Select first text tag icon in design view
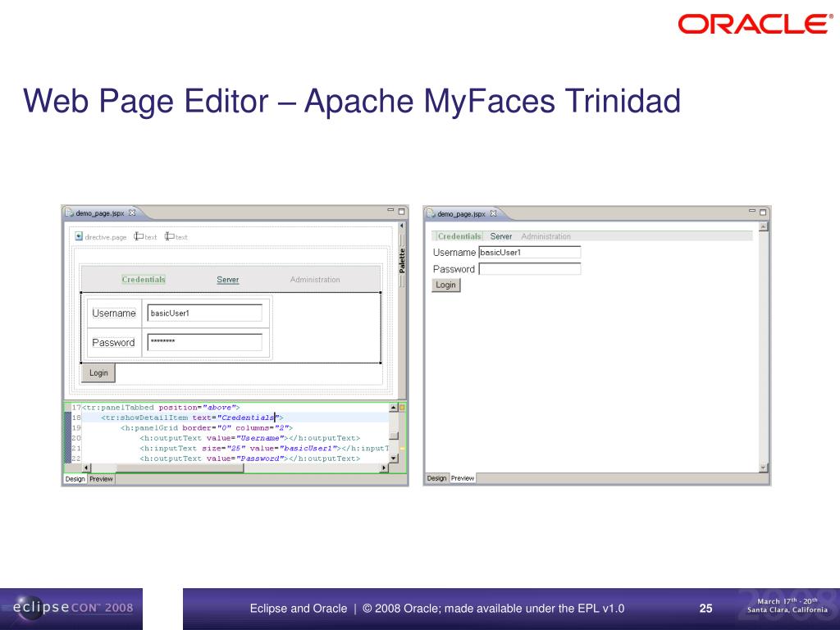 pos(139,236)
